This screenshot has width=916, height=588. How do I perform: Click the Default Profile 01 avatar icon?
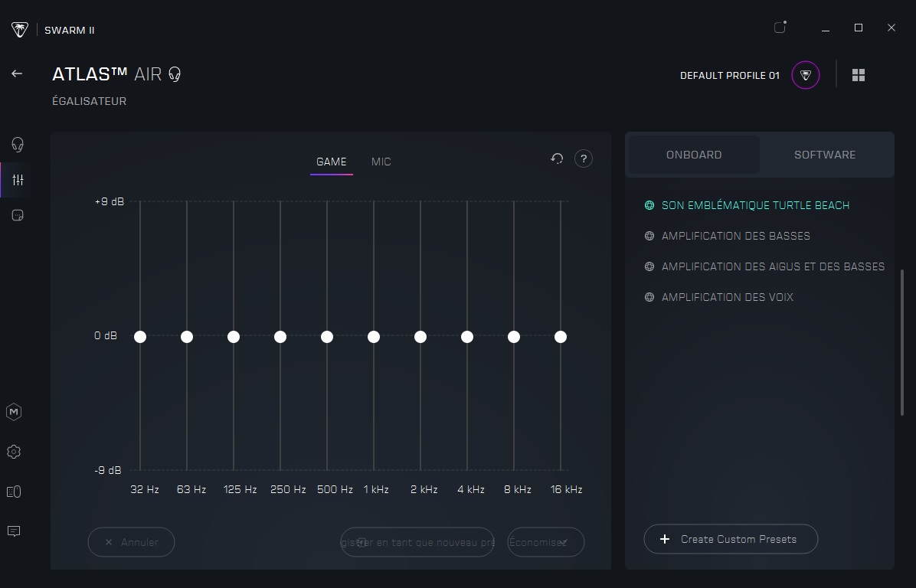806,75
